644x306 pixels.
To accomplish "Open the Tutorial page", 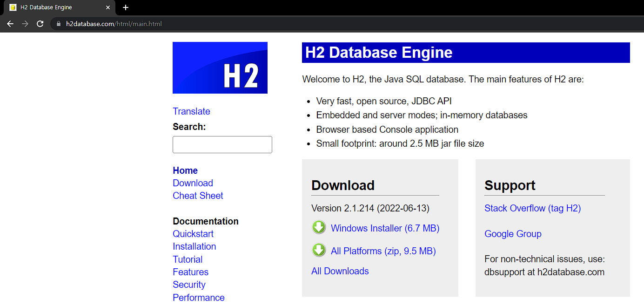I will coord(188,259).
